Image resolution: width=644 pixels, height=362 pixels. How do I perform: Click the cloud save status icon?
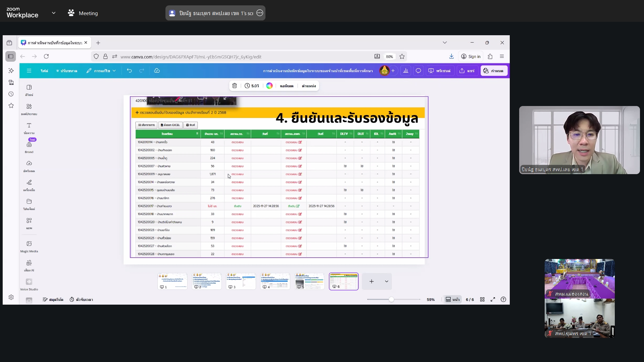tap(157, 71)
